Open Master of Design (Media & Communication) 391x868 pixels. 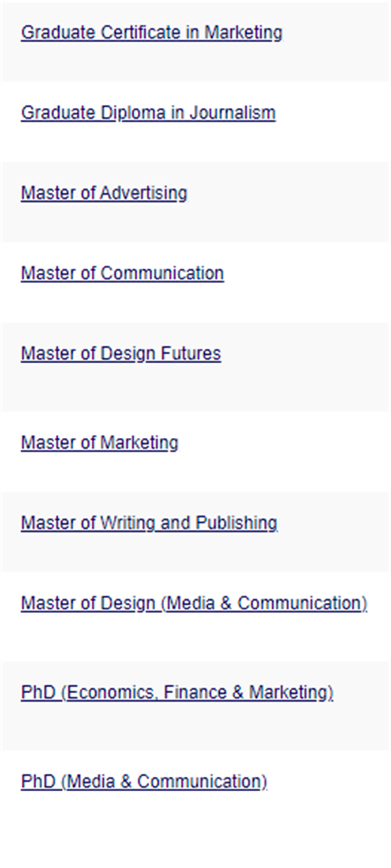194,604
